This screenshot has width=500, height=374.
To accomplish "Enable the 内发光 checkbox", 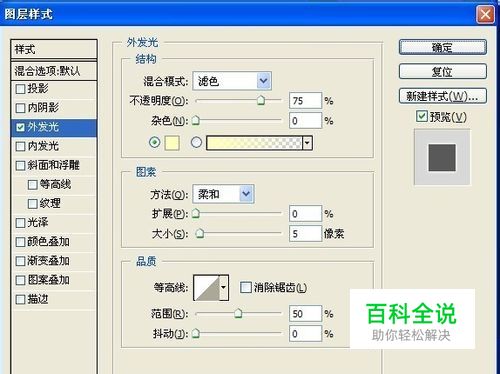I will [20, 146].
